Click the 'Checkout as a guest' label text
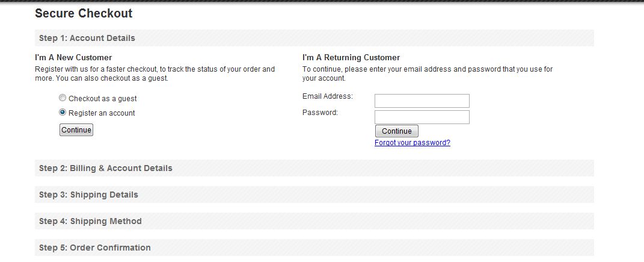Image resolution: width=644 pixels, height=262 pixels. (103, 98)
